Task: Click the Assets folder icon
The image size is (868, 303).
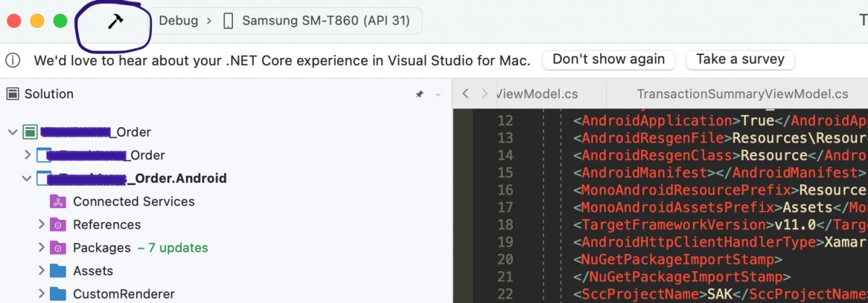Action: [x=58, y=270]
